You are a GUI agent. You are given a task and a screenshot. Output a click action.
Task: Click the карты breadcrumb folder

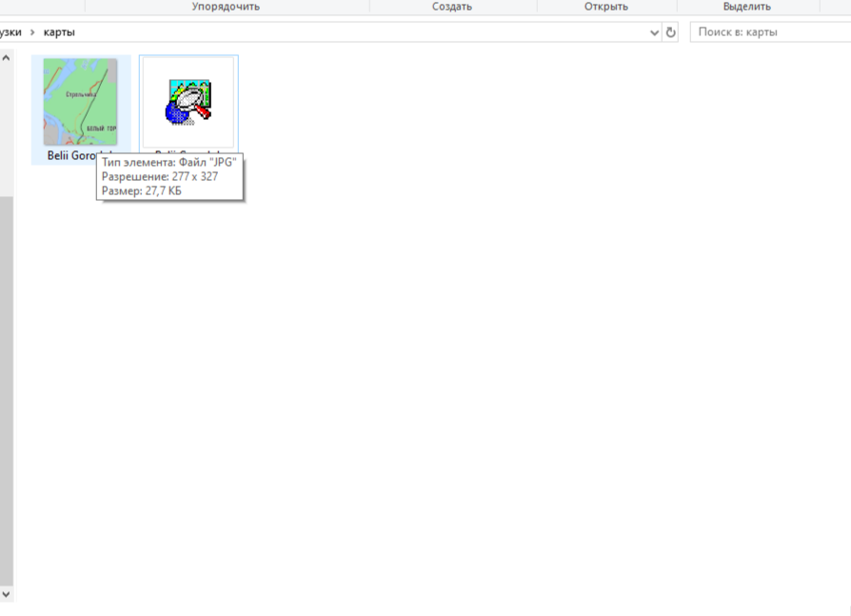click(x=59, y=32)
